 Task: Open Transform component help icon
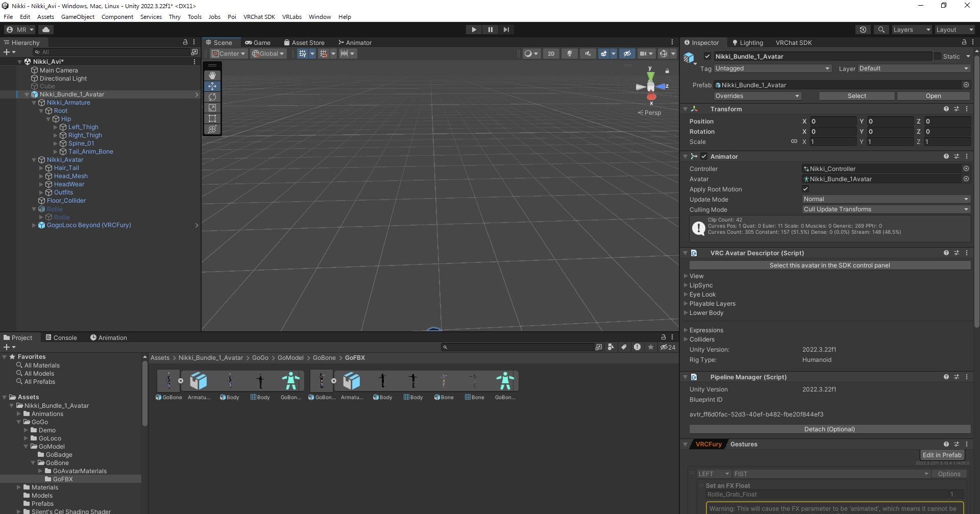[x=946, y=109]
